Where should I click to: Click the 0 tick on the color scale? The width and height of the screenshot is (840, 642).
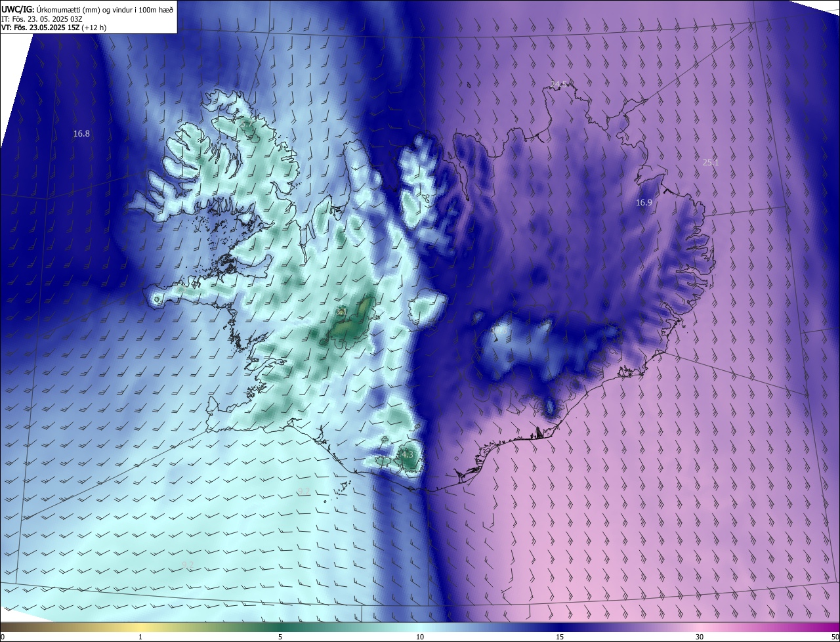(x=3, y=637)
